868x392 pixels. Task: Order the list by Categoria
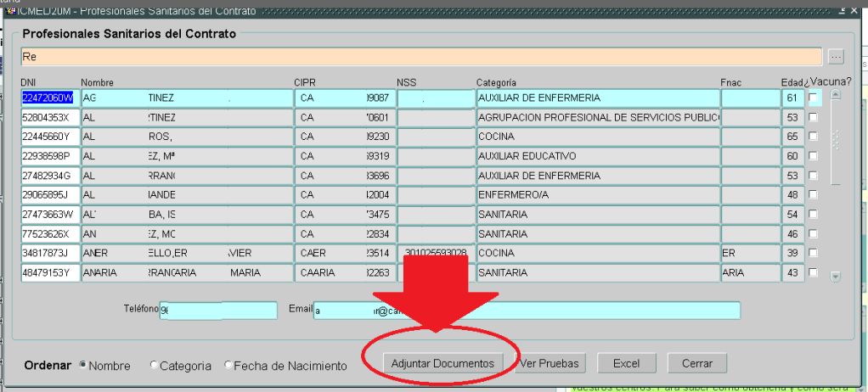[154, 366]
